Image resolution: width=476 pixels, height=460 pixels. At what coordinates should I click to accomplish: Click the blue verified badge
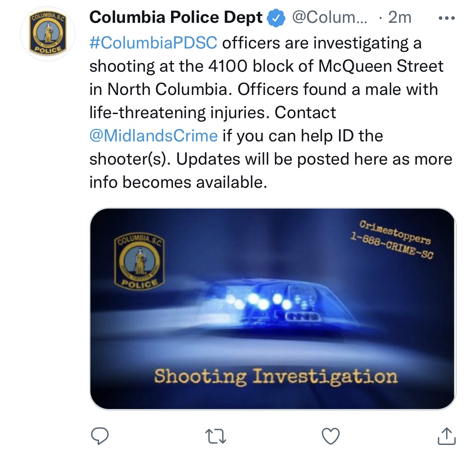click(x=276, y=18)
